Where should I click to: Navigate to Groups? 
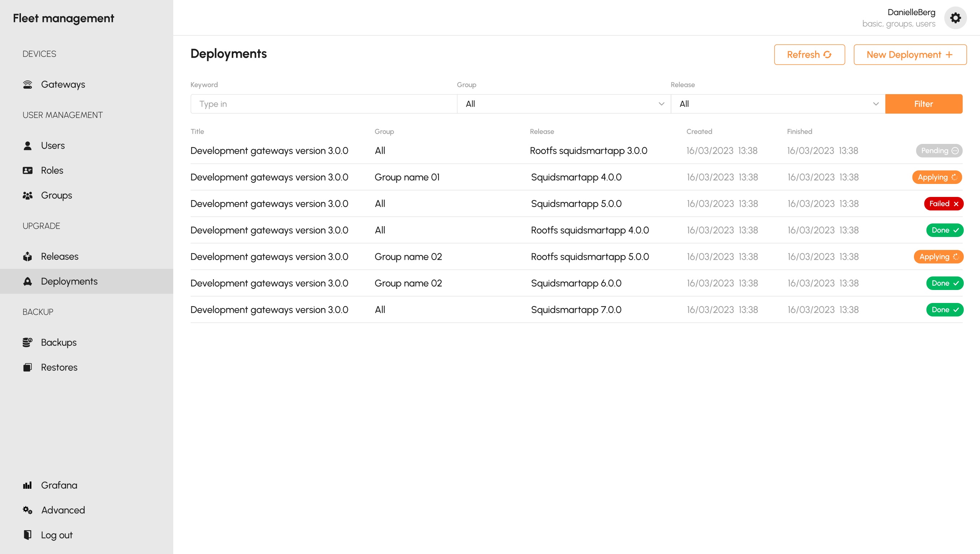(56, 195)
